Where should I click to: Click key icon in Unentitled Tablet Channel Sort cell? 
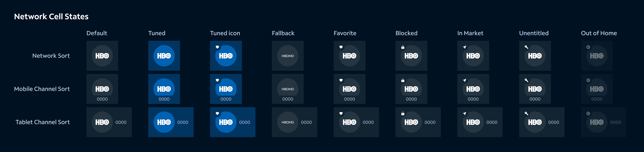point(526,114)
